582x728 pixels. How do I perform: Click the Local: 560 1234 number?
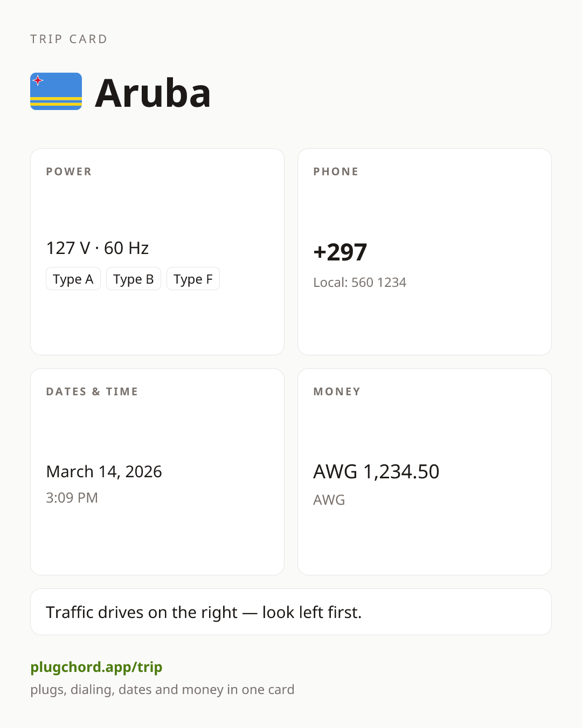coord(360,283)
